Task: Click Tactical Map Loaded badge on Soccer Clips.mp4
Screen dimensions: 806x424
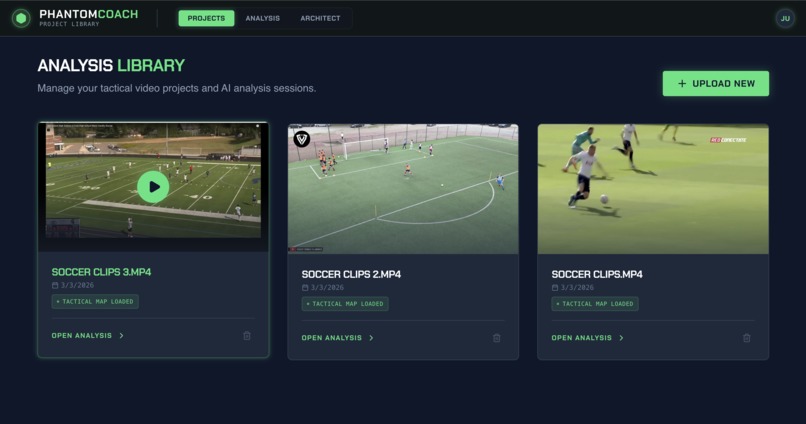Action: [x=595, y=304]
